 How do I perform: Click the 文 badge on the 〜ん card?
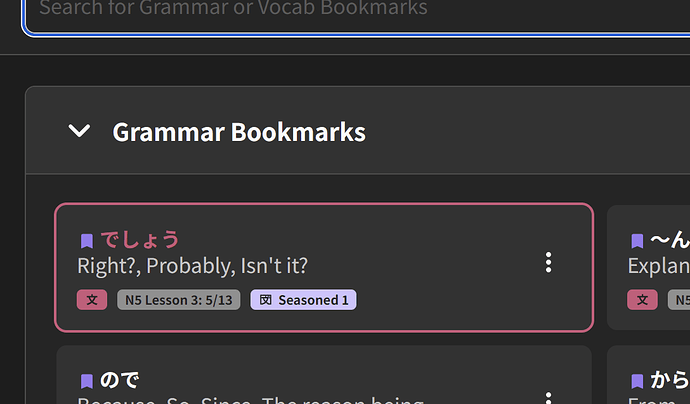[642, 300]
